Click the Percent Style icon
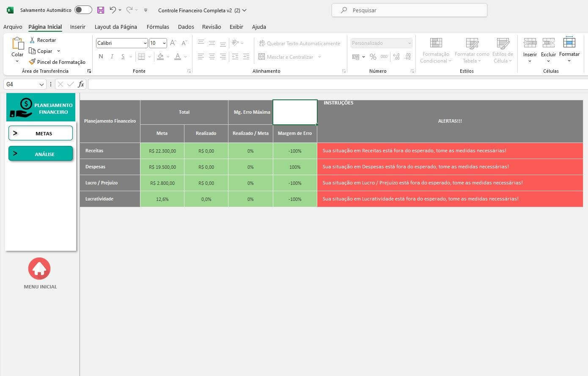 [x=373, y=57]
